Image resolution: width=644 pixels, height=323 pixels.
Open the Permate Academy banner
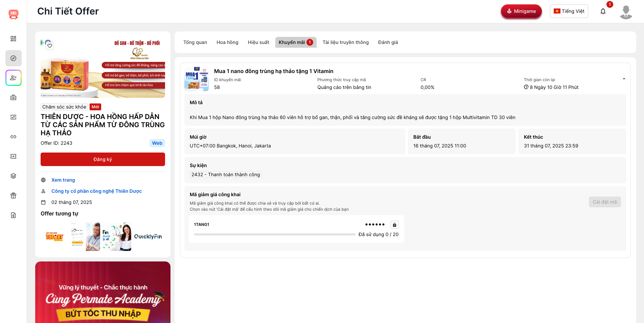click(x=103, y=293)
